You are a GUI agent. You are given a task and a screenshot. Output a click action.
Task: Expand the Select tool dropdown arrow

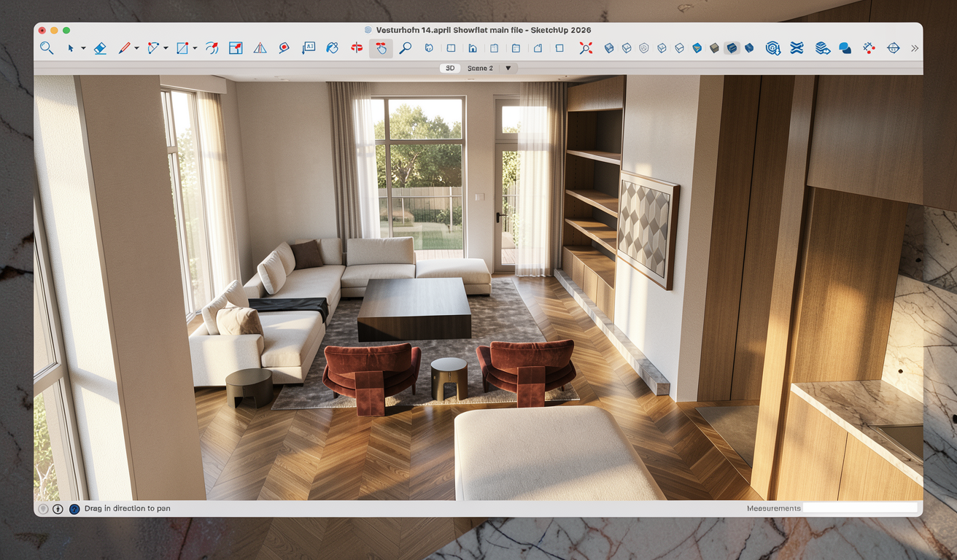coord(83,49)
